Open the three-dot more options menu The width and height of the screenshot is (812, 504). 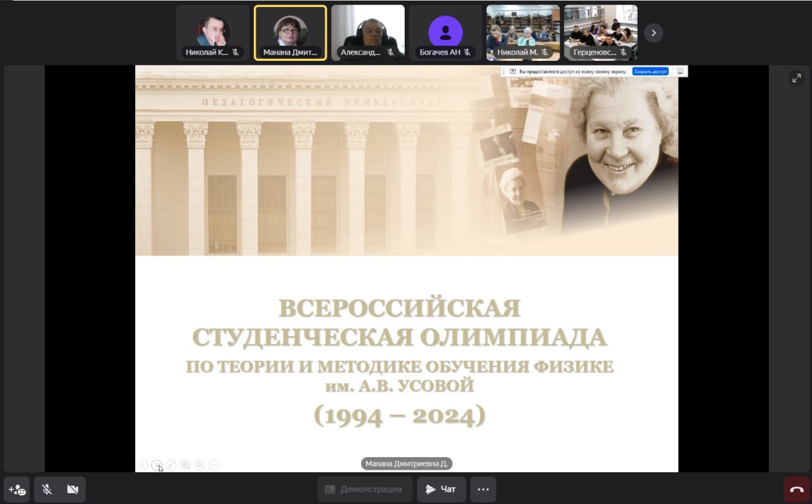click(x=483, y=489)
